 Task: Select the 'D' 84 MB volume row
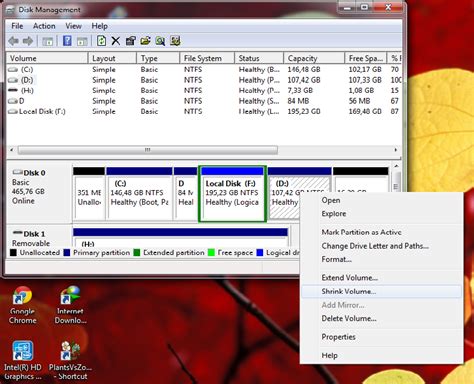204,101
